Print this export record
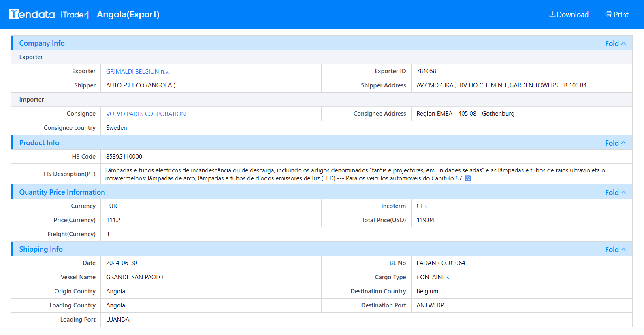644x335 pixels. tap(617, 15)
